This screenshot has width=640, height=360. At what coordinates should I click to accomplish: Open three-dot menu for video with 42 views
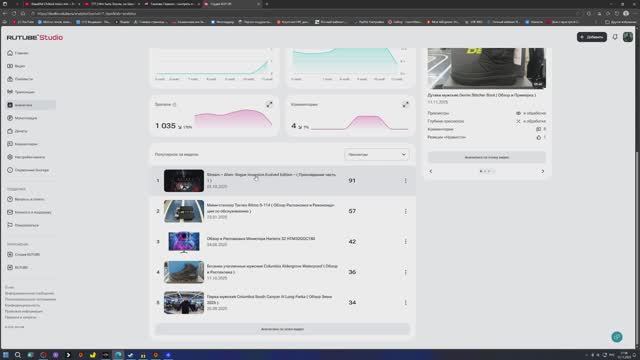tap(405, 242)
